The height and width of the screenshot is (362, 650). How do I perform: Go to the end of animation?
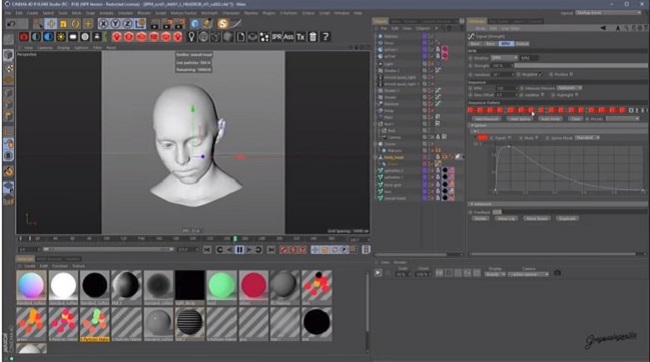coord(271,250)
